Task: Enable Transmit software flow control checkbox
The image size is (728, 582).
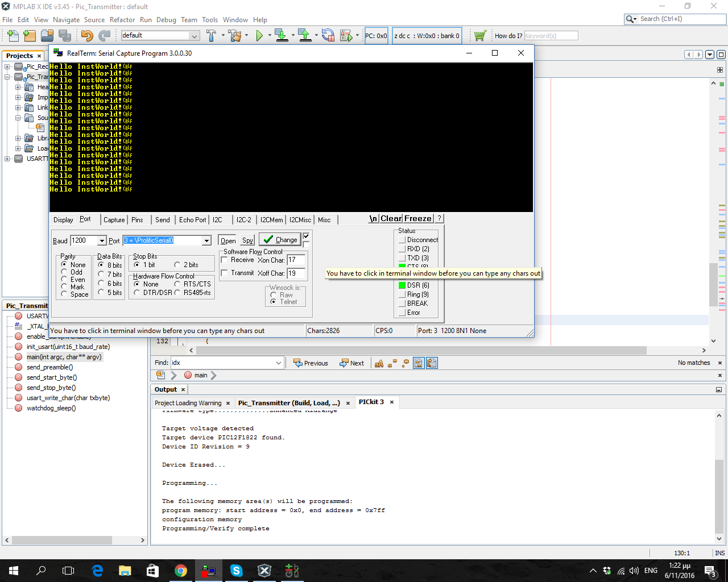Action: point(224,273)
